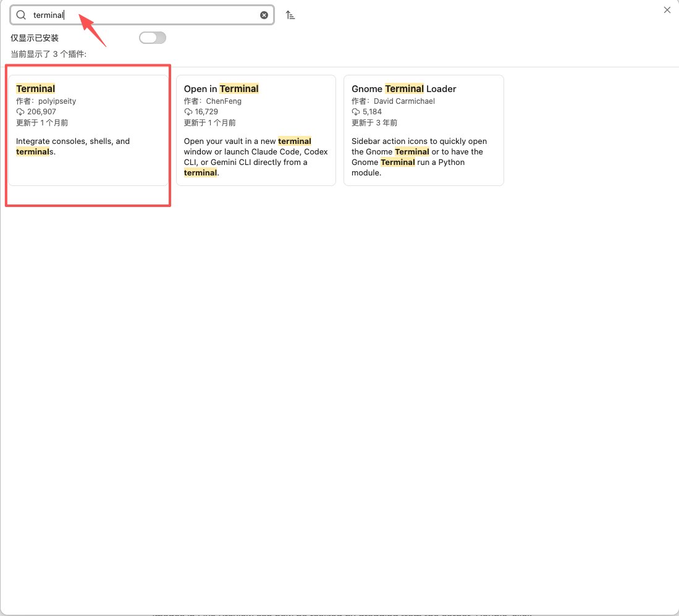
Task: Click the 5,184 downloads count
Action: tap(372, 112)
